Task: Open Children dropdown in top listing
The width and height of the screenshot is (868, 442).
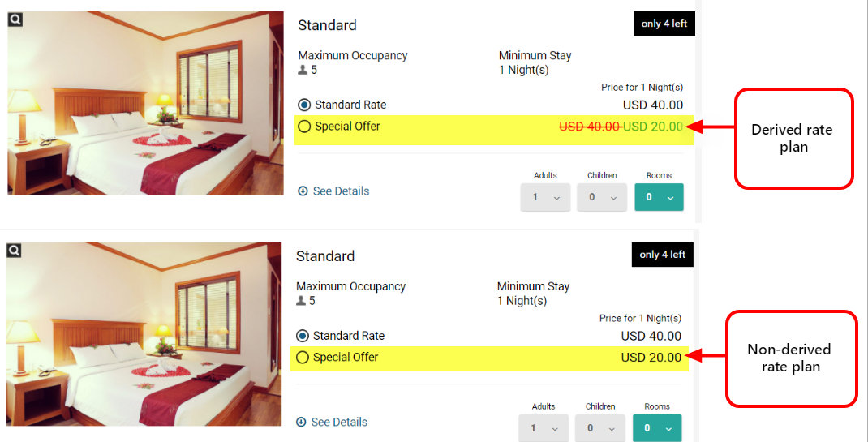Action: pos(601,197)
